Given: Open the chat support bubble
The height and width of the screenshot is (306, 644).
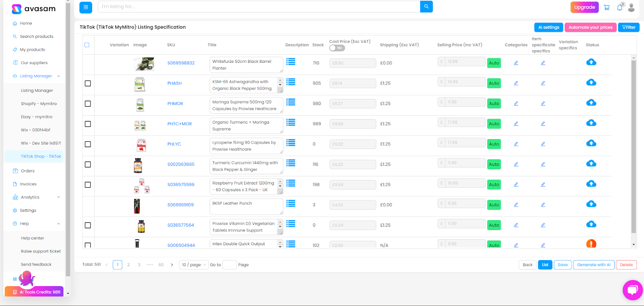Looking at the screenshot, I should coord(632,290).
